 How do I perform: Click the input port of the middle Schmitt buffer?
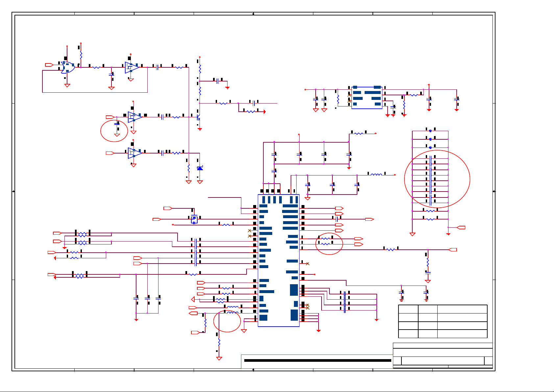[110, 117]
